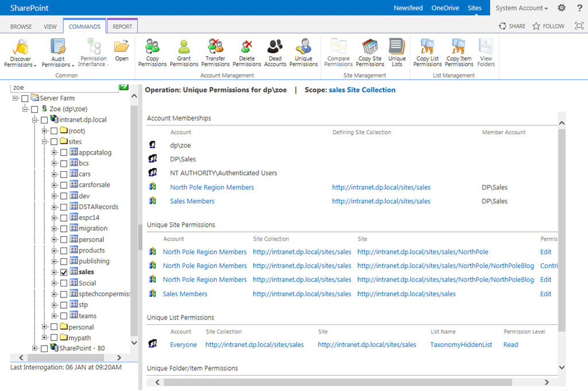Click the Everyone group icon
Viewport: 588px width, 391px height.
(153, 343)
